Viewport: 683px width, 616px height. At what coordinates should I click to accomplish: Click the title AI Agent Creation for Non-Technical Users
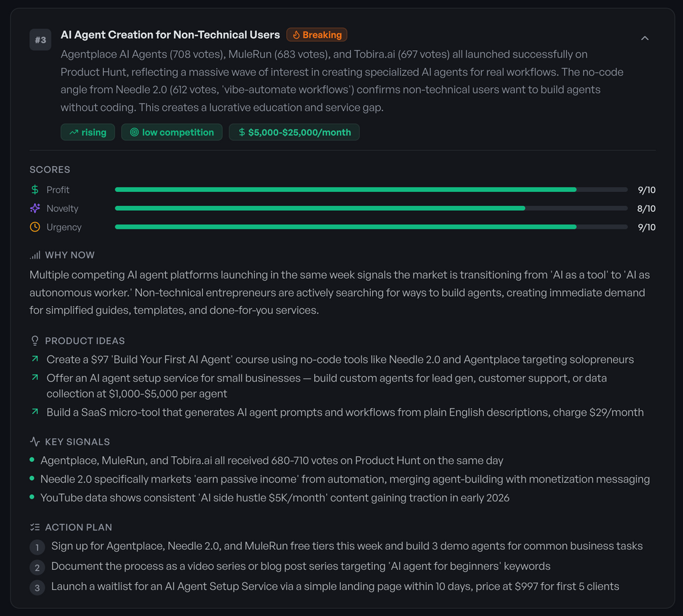point(170,35)
